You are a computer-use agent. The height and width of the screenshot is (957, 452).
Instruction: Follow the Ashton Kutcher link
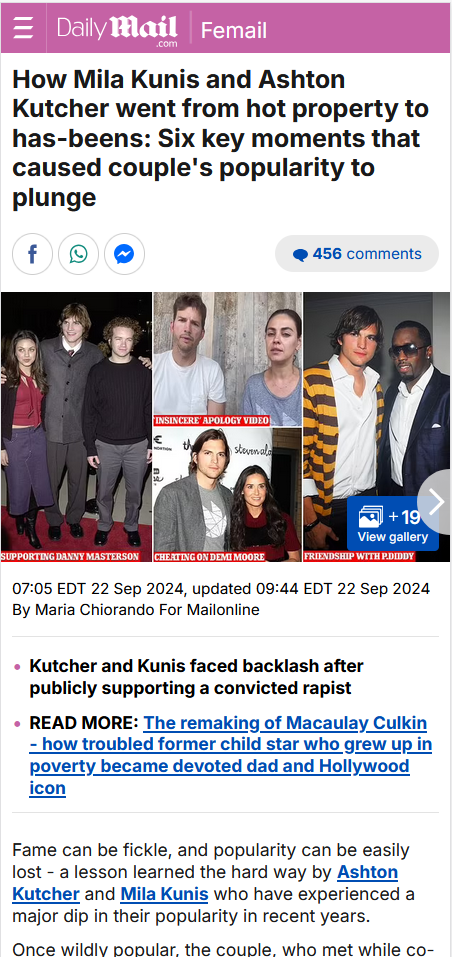(205, 883)
